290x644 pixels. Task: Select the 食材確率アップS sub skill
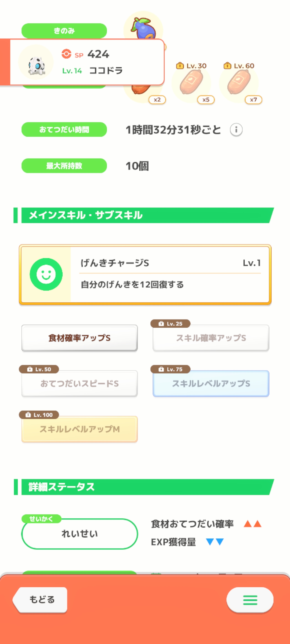coord(79,338)
